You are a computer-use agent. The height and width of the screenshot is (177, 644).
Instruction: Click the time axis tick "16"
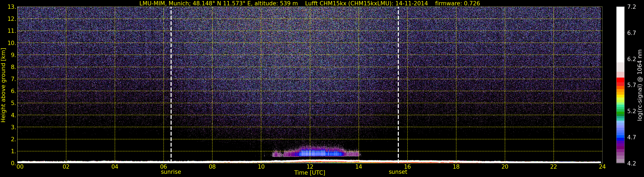tap(407, 167)
